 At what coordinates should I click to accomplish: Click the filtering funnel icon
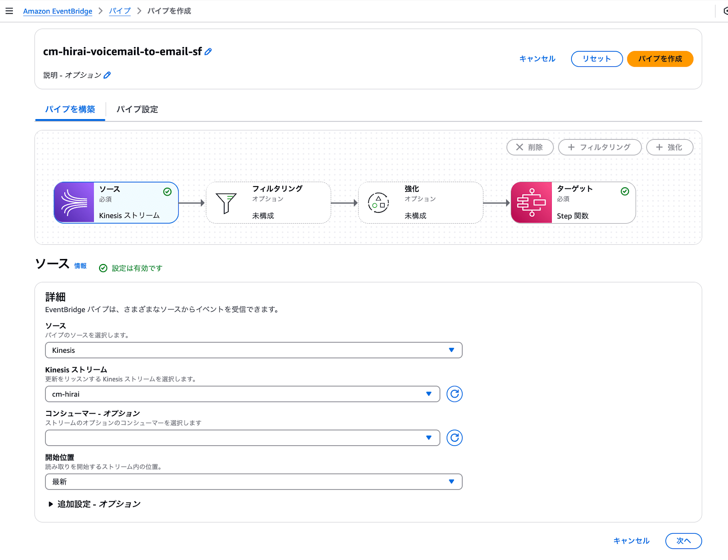pos(226,203)
